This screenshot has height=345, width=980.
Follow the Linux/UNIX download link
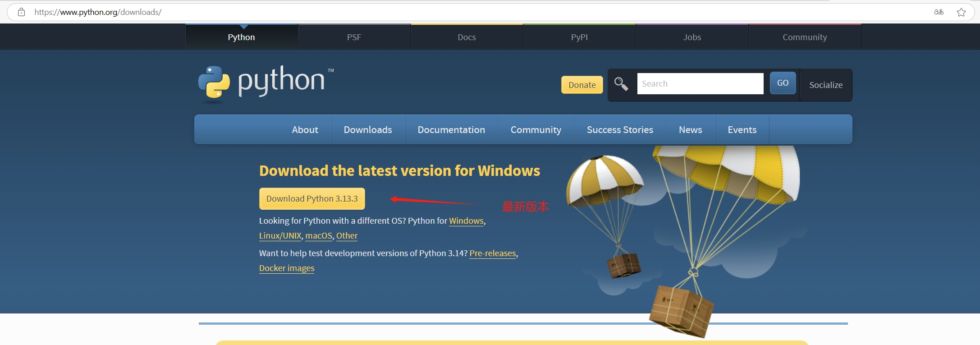click(x=280, y=236)
